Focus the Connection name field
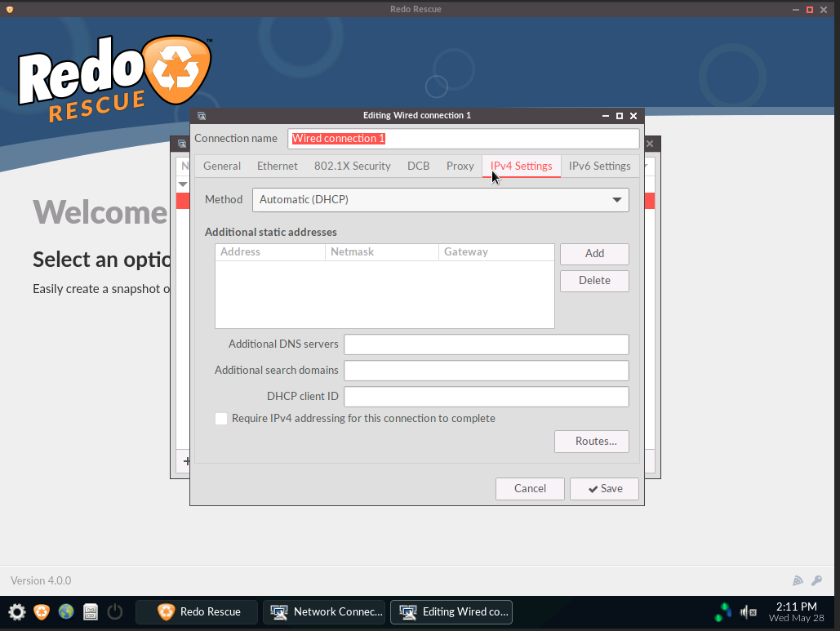Image resolution: width=840 pixels, height=631 pixels. (464, 139)
